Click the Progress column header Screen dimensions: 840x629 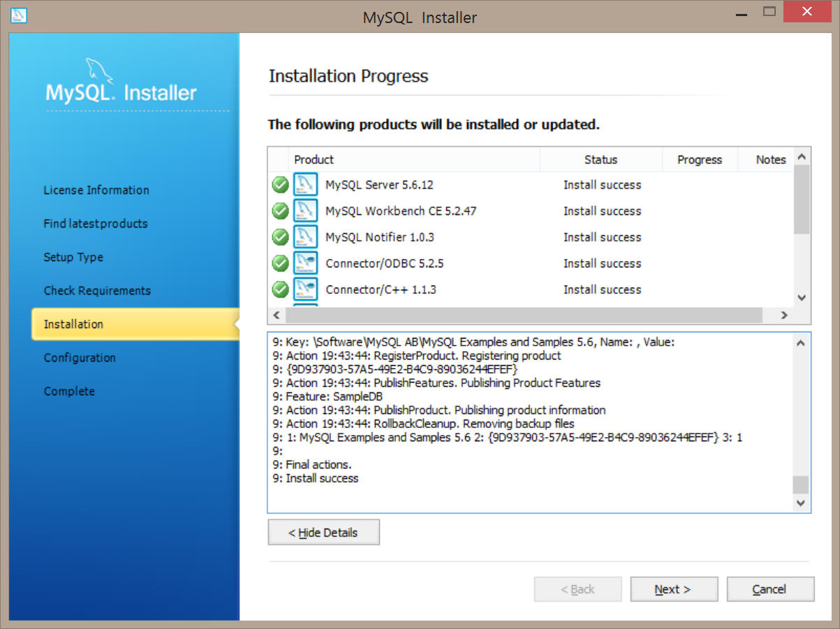(700, 160)
